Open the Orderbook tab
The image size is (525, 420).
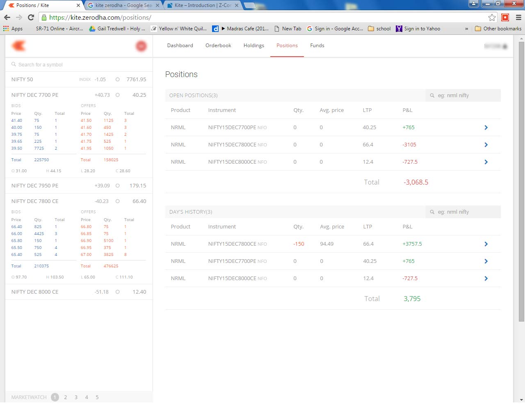218,46
